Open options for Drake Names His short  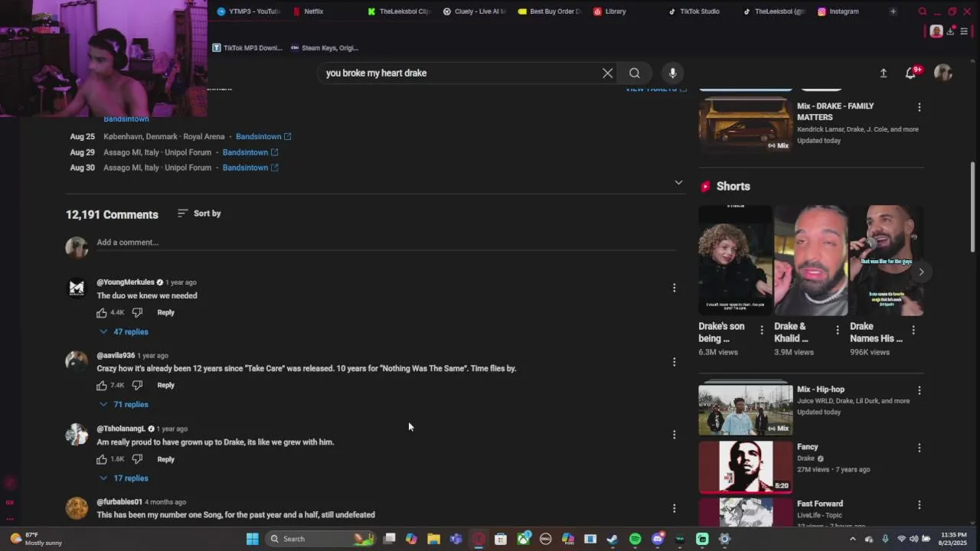[913, 330]
